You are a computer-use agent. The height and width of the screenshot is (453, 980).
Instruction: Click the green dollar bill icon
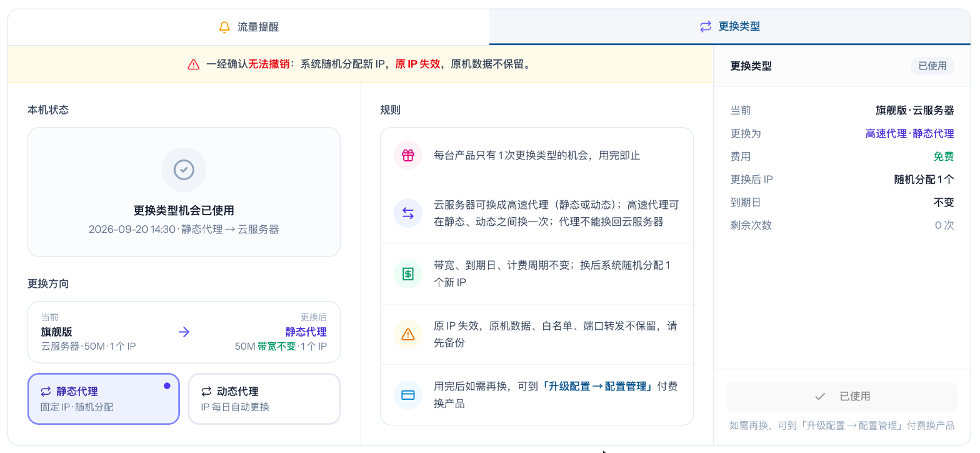click(x=408, y=273)
